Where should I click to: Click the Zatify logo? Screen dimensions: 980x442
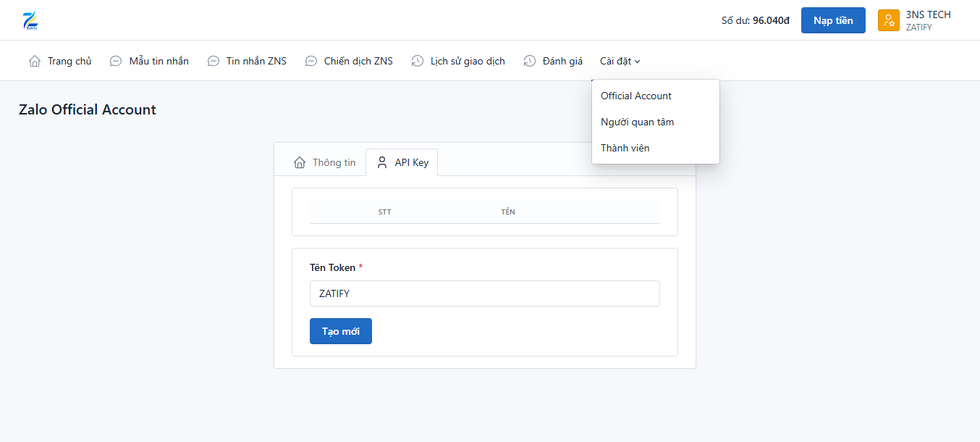click(x=30, y=20)
